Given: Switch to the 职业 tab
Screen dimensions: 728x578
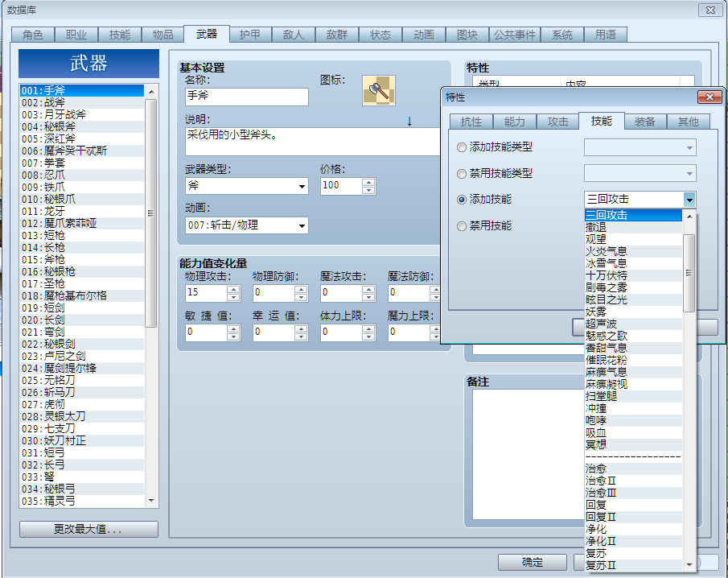Looking at the screenshot, I should pyautogui.click(x=76, y=35).
